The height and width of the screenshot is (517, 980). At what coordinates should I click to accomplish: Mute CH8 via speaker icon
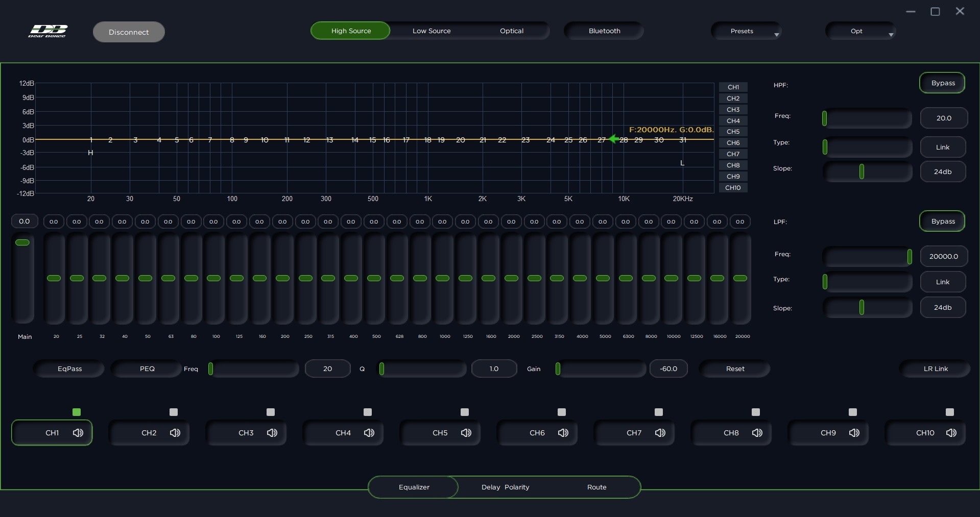point(757,433)
